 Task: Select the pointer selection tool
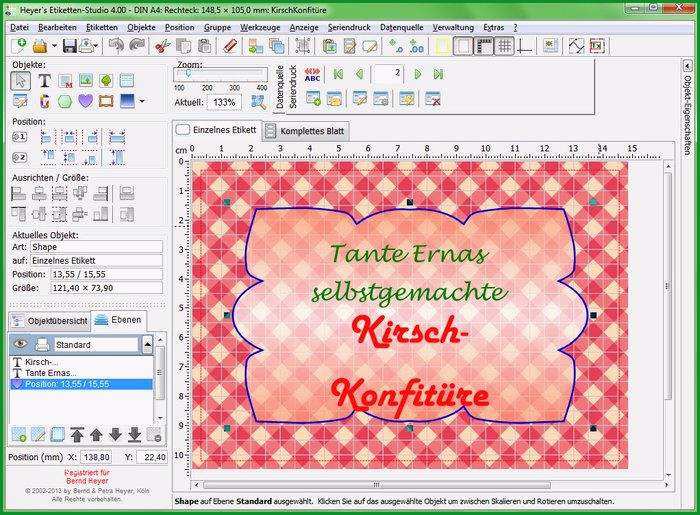click(21, 81)
